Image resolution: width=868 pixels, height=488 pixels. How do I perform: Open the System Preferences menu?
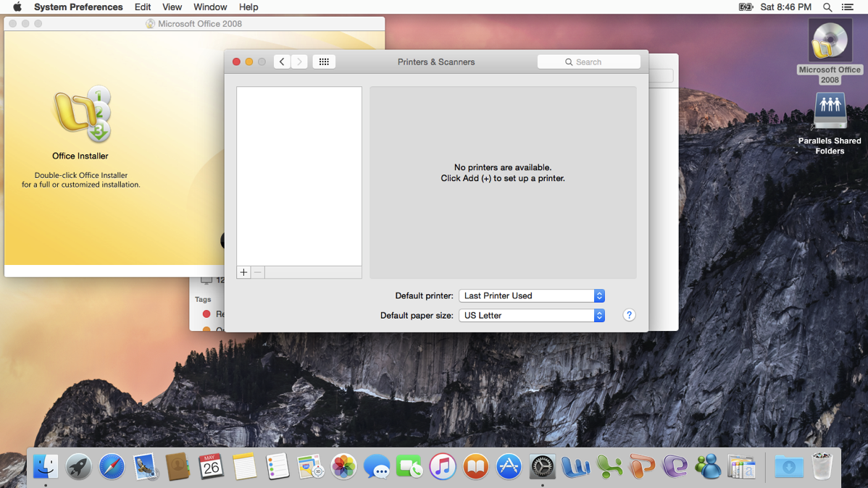click(78, 7)
